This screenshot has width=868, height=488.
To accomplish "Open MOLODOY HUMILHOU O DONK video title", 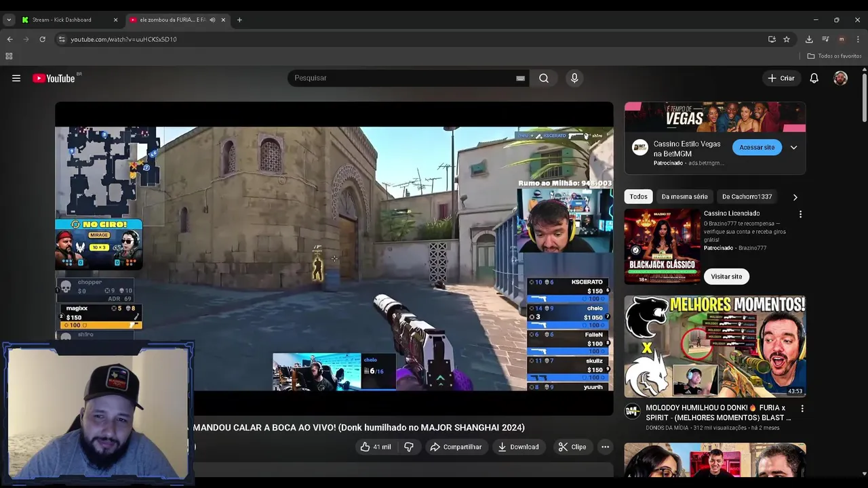I will pos(718,412).
